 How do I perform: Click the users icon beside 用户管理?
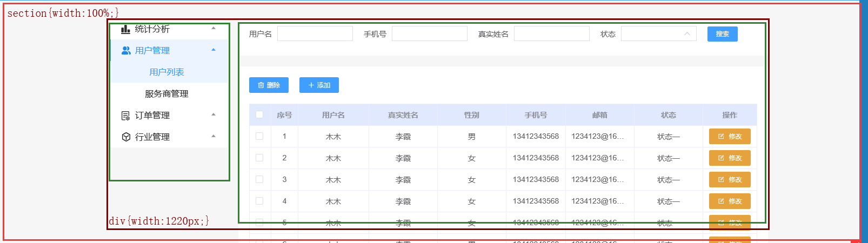(126, 50)
